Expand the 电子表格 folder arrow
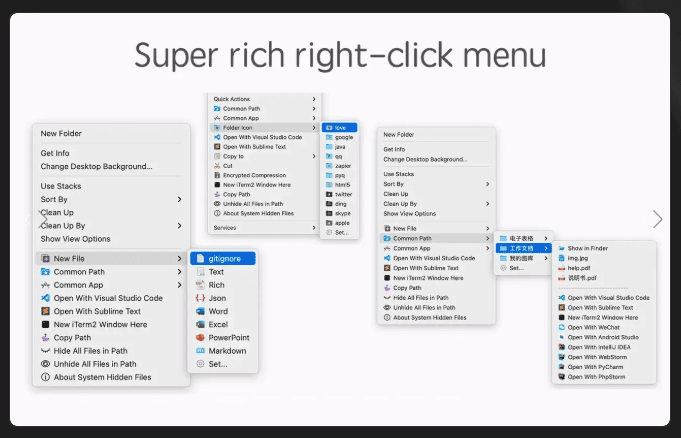681x438 pixels. [x=546, y=239]
